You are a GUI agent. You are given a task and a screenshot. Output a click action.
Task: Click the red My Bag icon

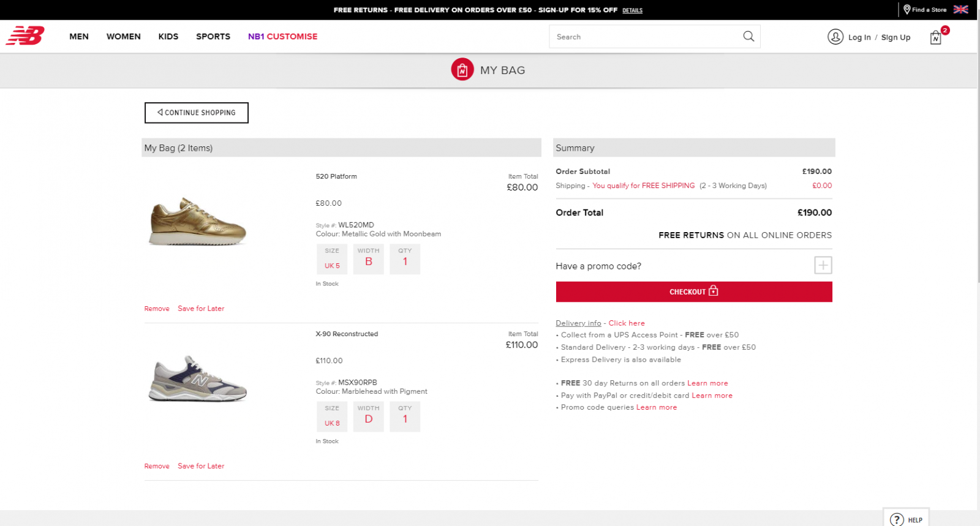(462, 70)
